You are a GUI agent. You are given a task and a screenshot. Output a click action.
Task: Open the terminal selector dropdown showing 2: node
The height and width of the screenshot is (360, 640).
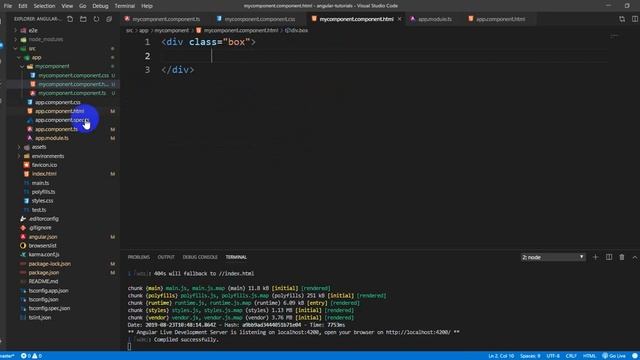coord(553,257)
